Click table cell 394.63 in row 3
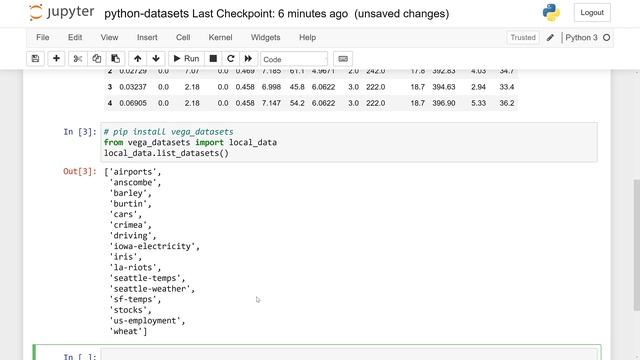 pos(444,87)
